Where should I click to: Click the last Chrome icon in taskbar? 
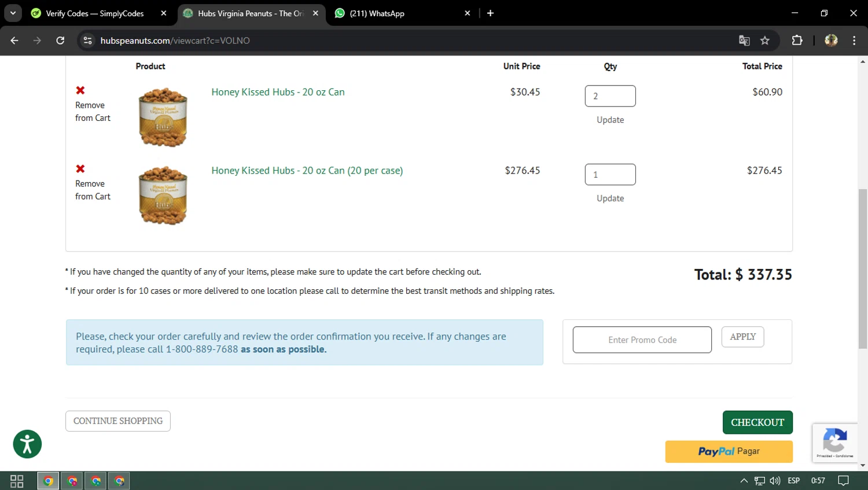point(119,481)
